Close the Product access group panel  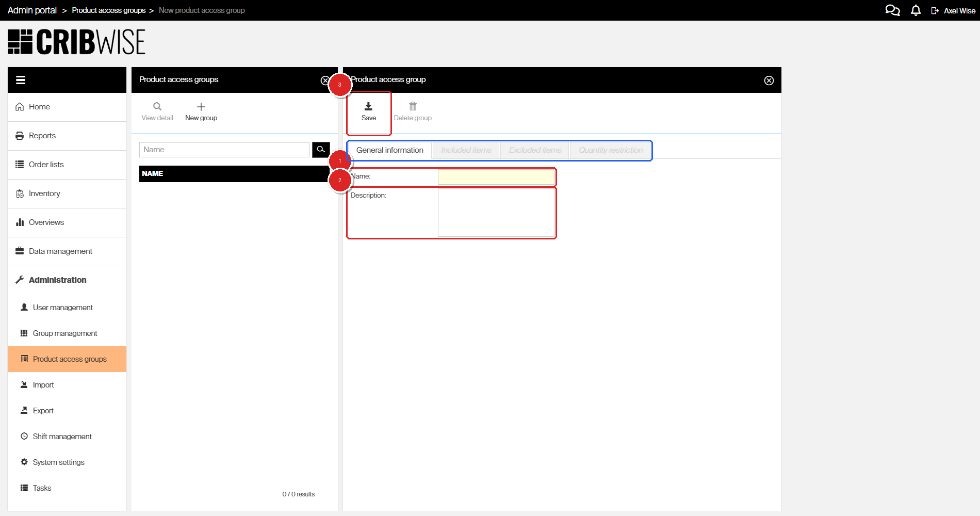click(769, 80)
